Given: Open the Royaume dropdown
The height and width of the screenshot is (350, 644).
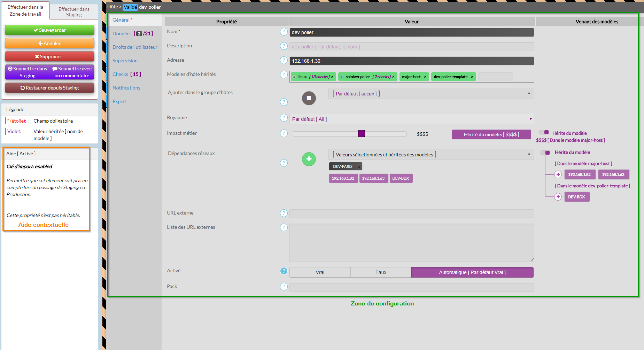Looking at the screenshot, I should (x=411, y=119).
